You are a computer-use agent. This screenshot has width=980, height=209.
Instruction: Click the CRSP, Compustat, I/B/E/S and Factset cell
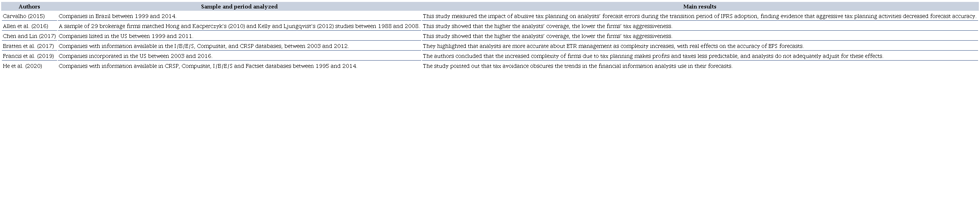(208, 66)
